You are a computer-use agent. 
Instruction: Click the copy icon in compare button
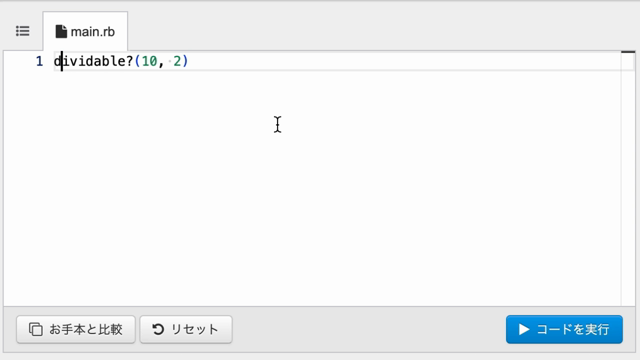tap(36, 329)
